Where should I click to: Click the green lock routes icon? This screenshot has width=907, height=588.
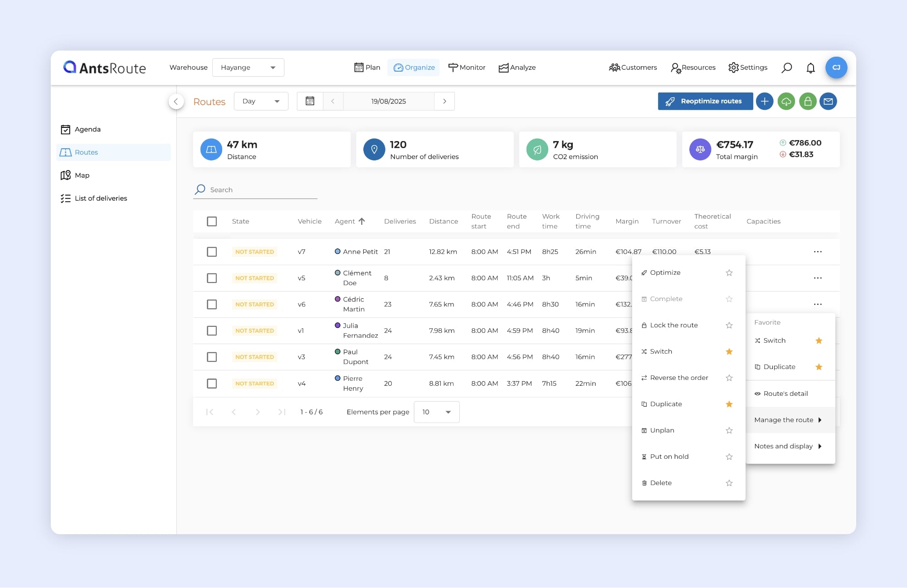[808, 101]
